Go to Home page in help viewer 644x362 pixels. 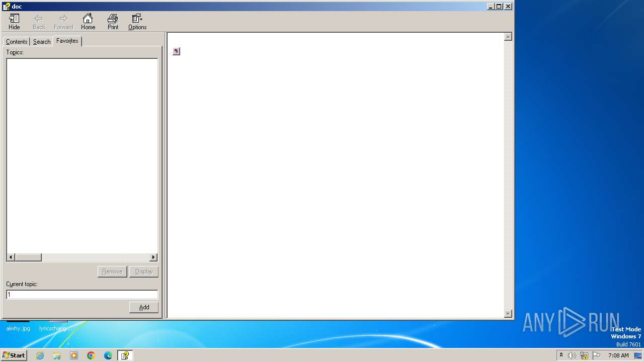point(88,22)
